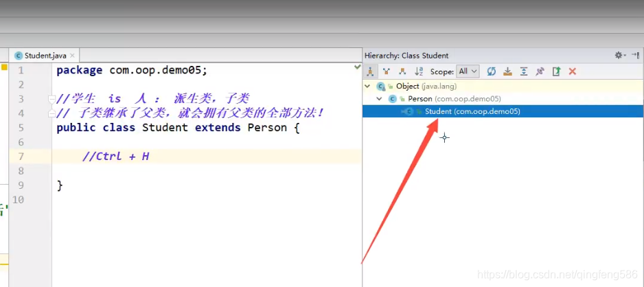
Task: Refresh the class hierarchy
Action: (491, 71)
